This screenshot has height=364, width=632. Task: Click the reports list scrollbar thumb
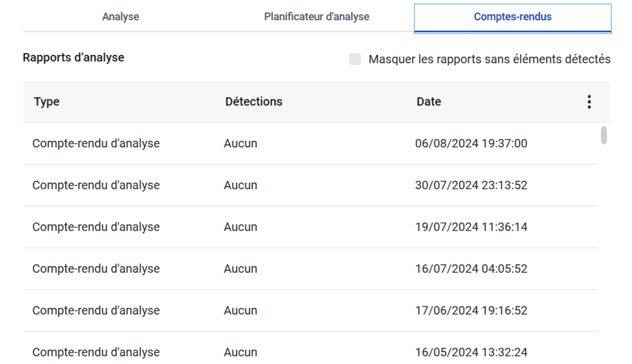pyautogui.click(x=604, y=135)
